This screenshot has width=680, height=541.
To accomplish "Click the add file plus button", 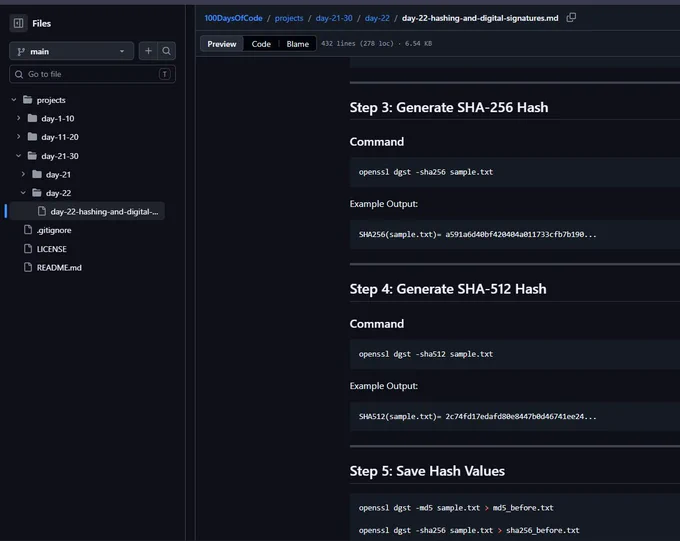I will tap(148, 51).
